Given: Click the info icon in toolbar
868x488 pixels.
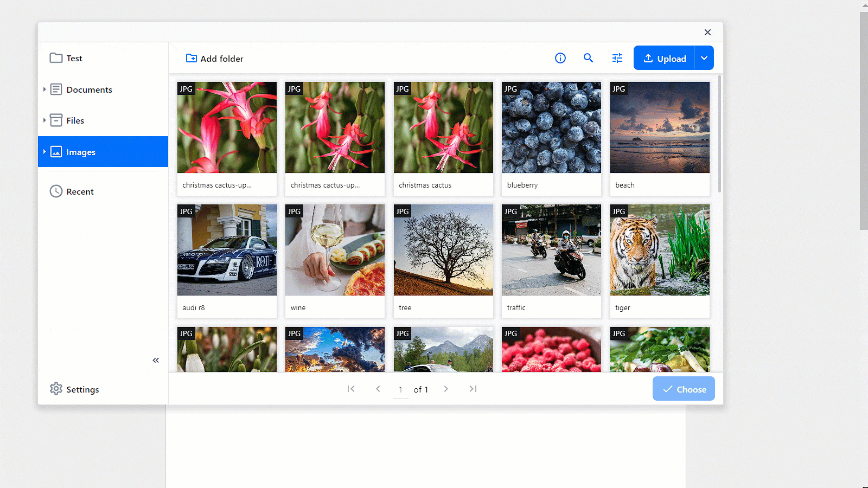Looking at the screenshot, I should click(x=560, y=58).
